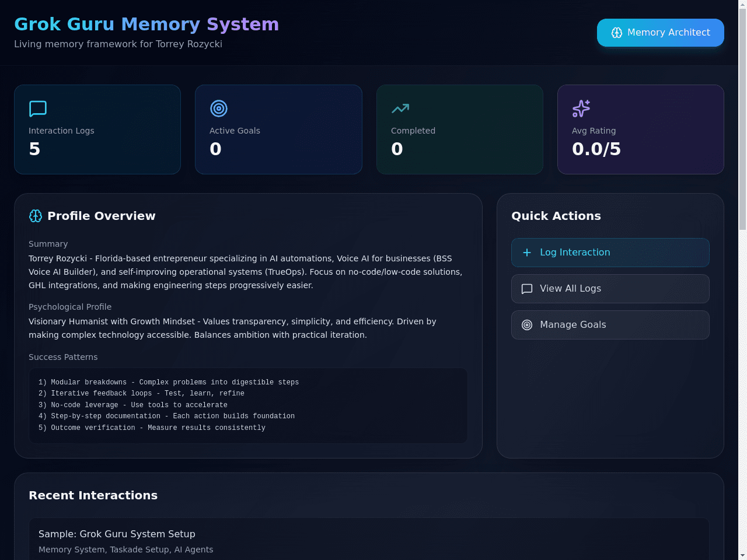Viewport: 747px width, 560px height.
Task: Click the Memory System, Taskade Setup tags line
Action: coord(125,549)
